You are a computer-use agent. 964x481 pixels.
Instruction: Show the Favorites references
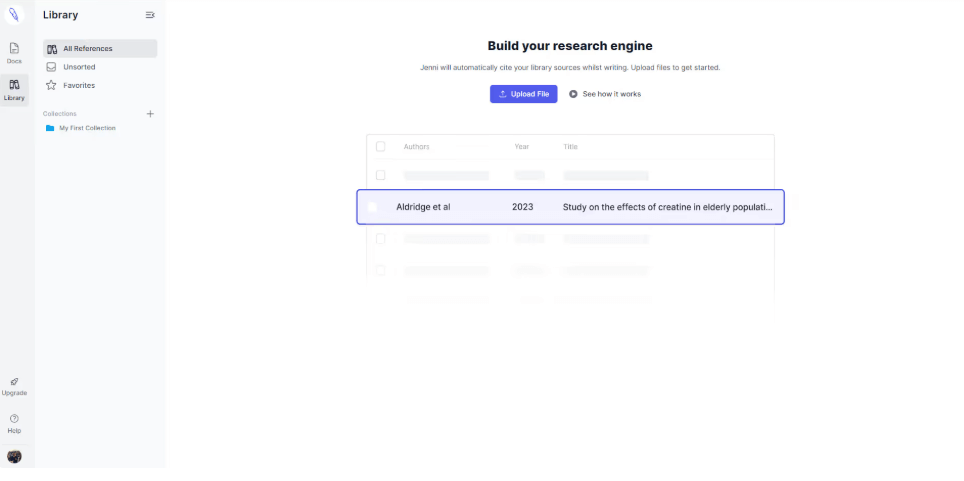click(x=79, y=85)
